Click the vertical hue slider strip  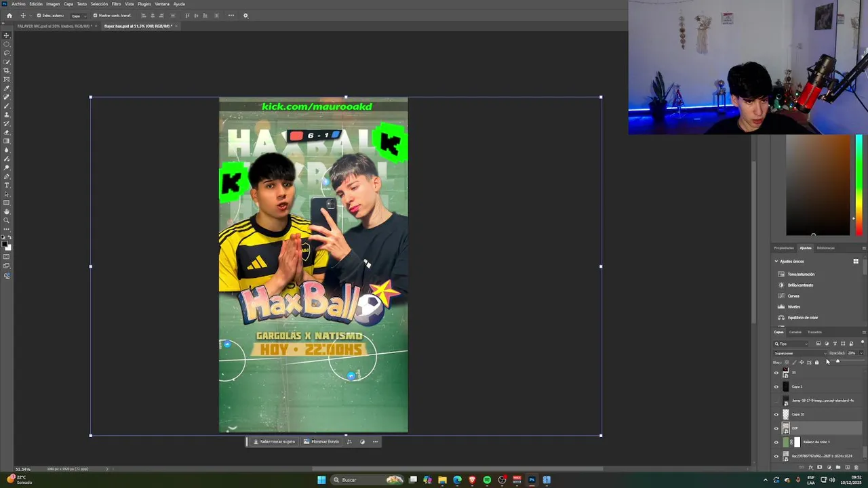coord(859,186)
